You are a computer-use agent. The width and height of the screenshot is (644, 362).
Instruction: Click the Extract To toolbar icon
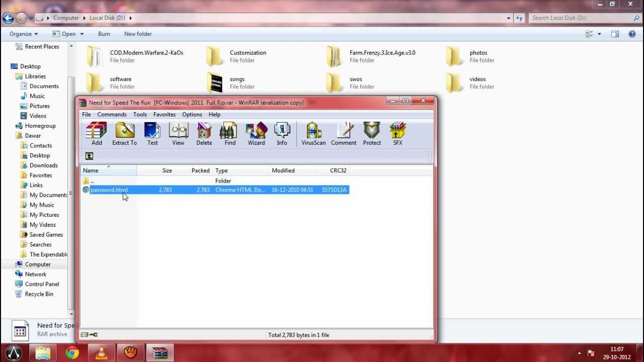pos(124,134)
